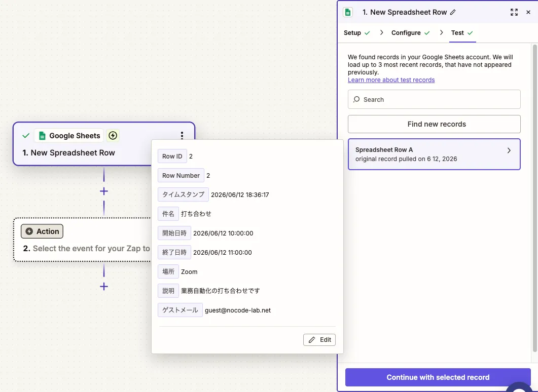Image resolution: width=538 pixels, height=392 pixels.
Task: Click the magnifier icon in Search field
Action: pos(356,99)
